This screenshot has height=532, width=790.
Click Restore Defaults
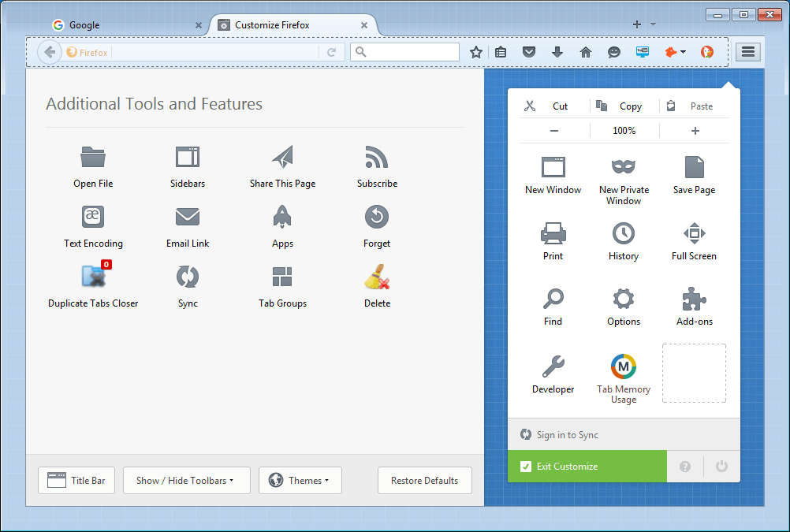pyautogui.click(x=424, y=480)
